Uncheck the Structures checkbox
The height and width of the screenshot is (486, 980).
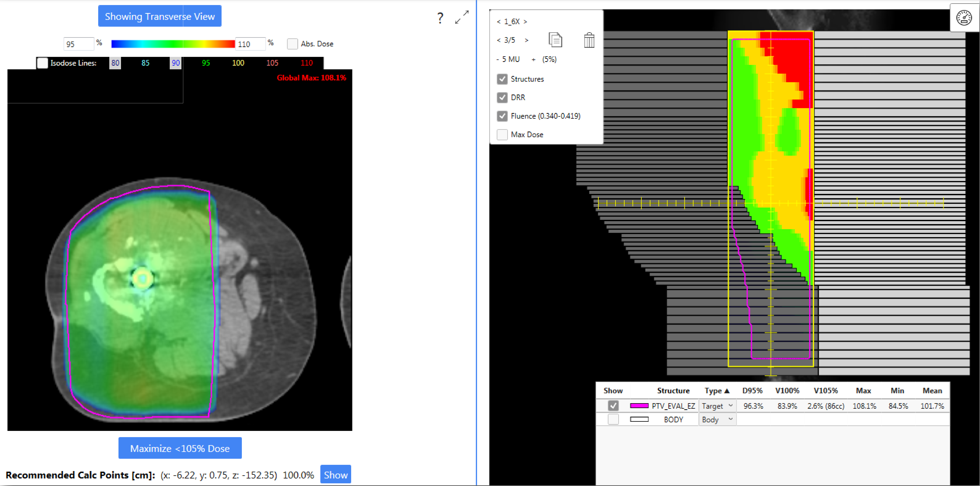pos(502,79)
